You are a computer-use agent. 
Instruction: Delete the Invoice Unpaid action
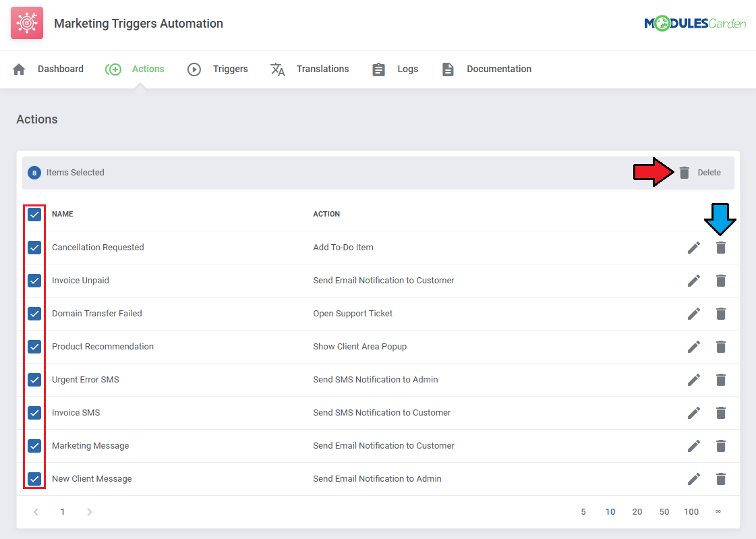[x=721, y=281]
